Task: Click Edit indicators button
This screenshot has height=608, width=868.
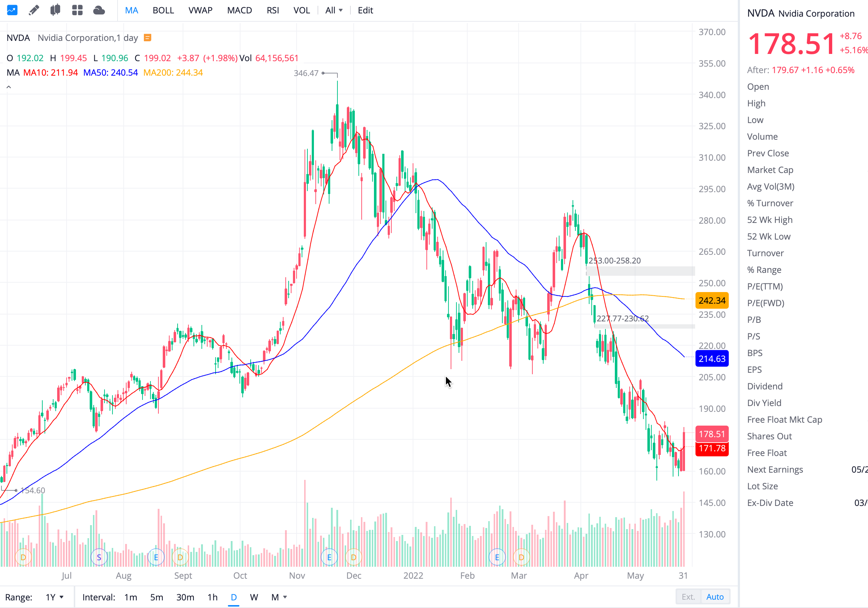Action: 365,10
